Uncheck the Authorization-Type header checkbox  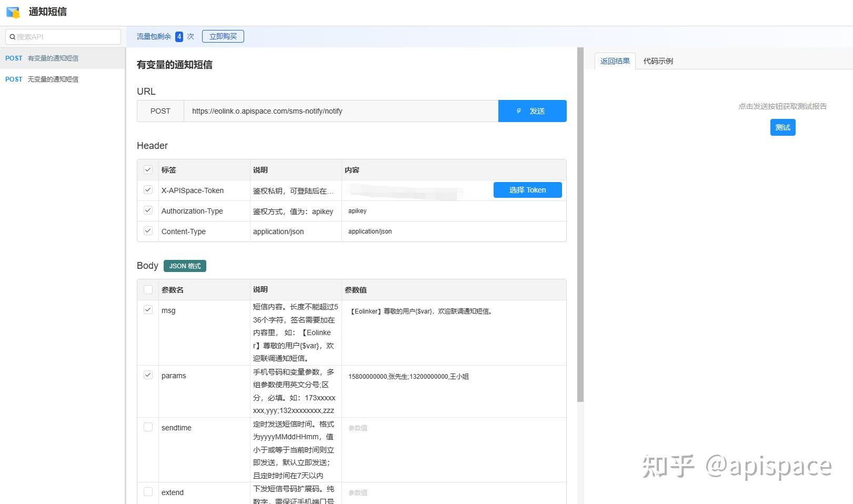(x=148, y=210)
